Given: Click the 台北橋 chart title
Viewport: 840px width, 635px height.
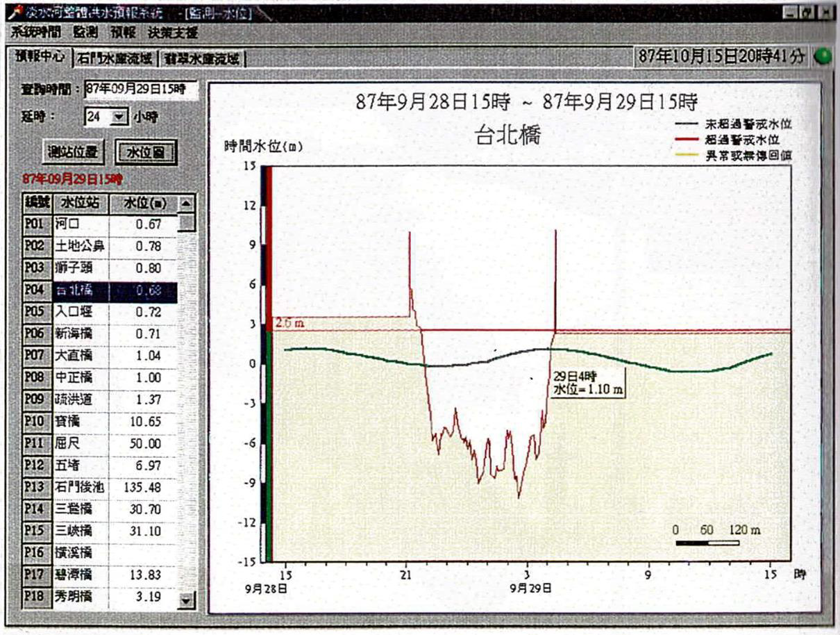Looking at the screenshot, I should tap(507, 135).
